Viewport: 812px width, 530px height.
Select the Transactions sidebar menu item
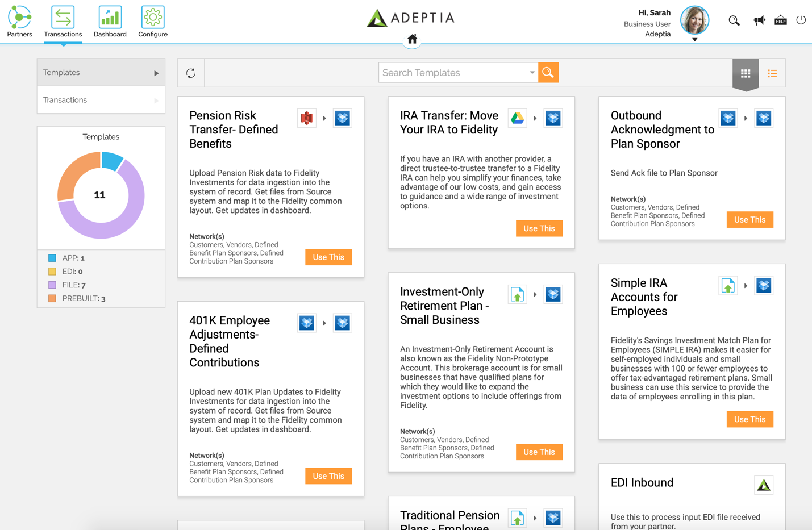[x=101, y=100]
